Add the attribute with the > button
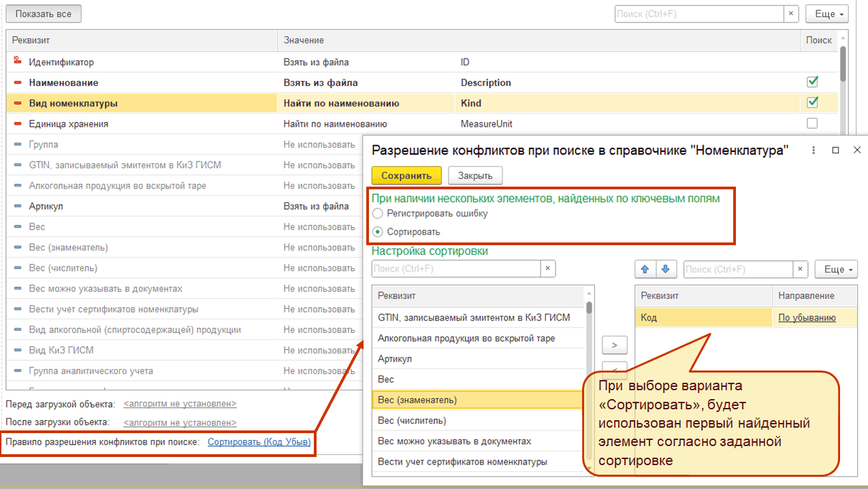Screen dimensions: 868x489 pos(615,345)
